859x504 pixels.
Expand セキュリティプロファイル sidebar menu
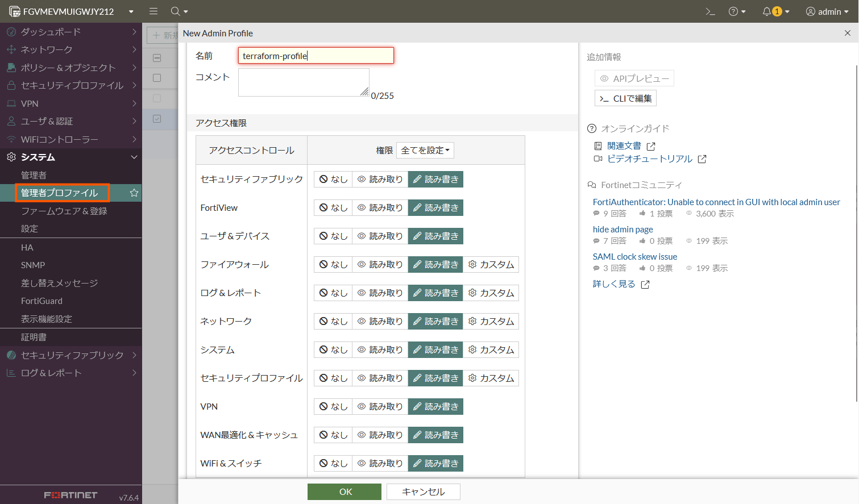(x=71, y=86)
